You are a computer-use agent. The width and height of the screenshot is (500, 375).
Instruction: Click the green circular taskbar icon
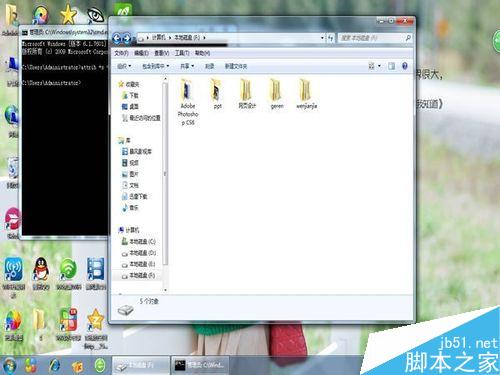coord(100,366)
